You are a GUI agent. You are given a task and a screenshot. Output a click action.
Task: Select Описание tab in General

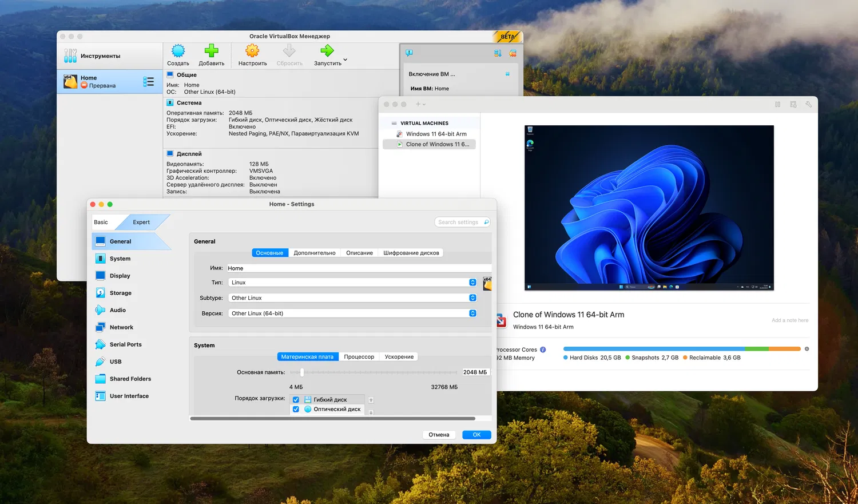coord(359,253)
